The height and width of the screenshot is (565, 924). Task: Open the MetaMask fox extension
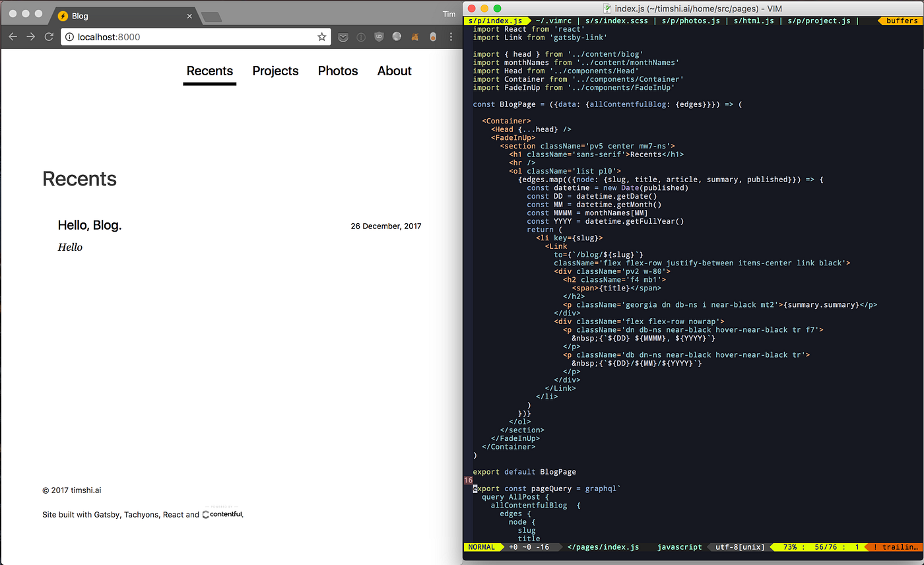point(414,37)
